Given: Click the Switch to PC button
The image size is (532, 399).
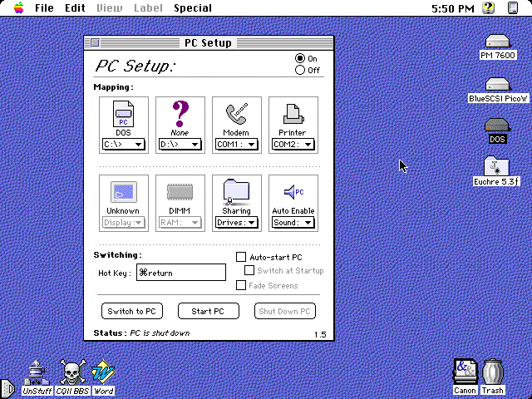Looking at the screenshot, I should click(132, 311).
